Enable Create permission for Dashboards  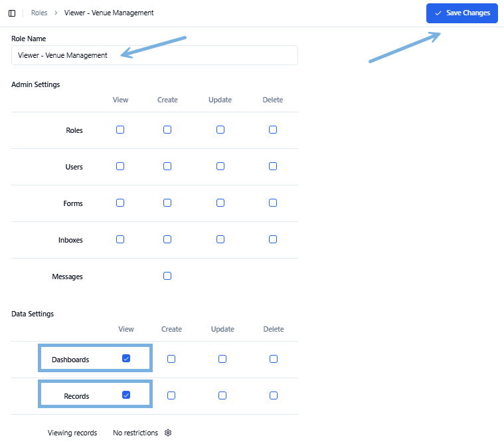171,359
